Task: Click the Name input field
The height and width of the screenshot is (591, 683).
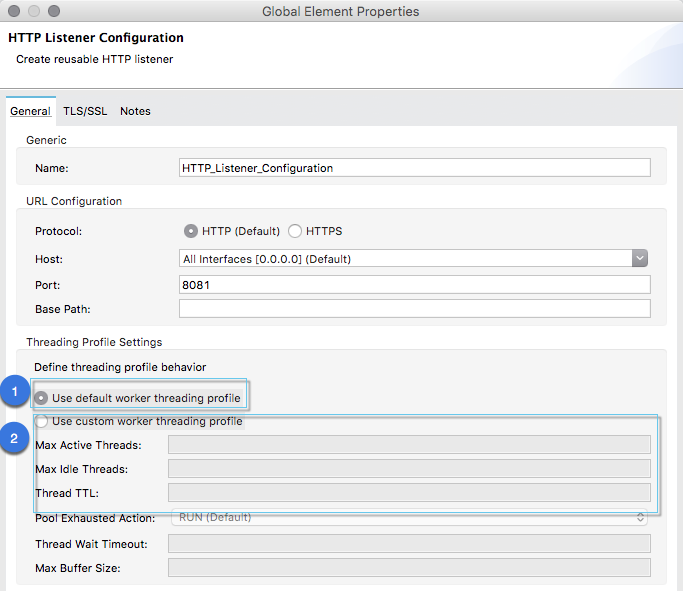Action: click(x=414, y=168)
